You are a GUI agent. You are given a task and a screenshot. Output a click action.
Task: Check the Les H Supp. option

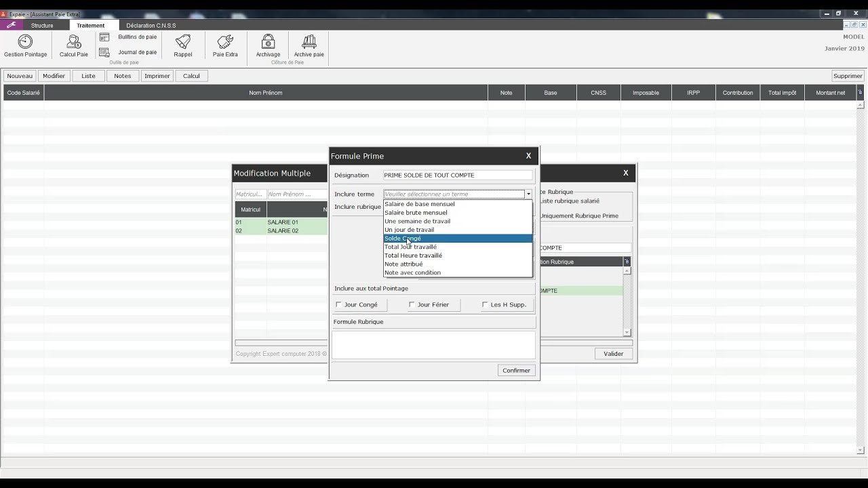coord(484,305)
